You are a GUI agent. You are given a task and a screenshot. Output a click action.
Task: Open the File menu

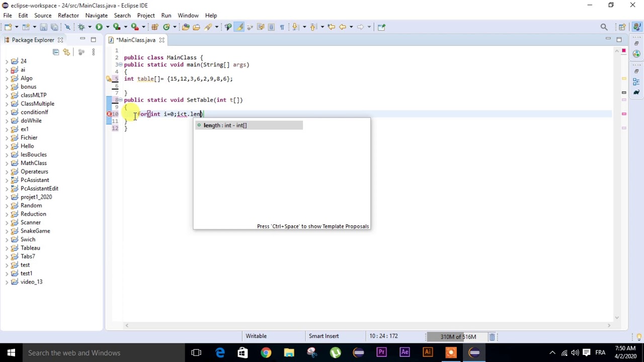click(x=8, y=16)
